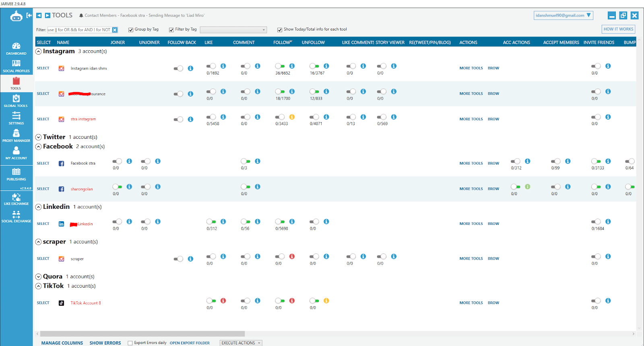Image resolution: width=644 pixels, height=346 pixels.
Task: Uncheck the Group by Tag checkbox
Action: 131,30
